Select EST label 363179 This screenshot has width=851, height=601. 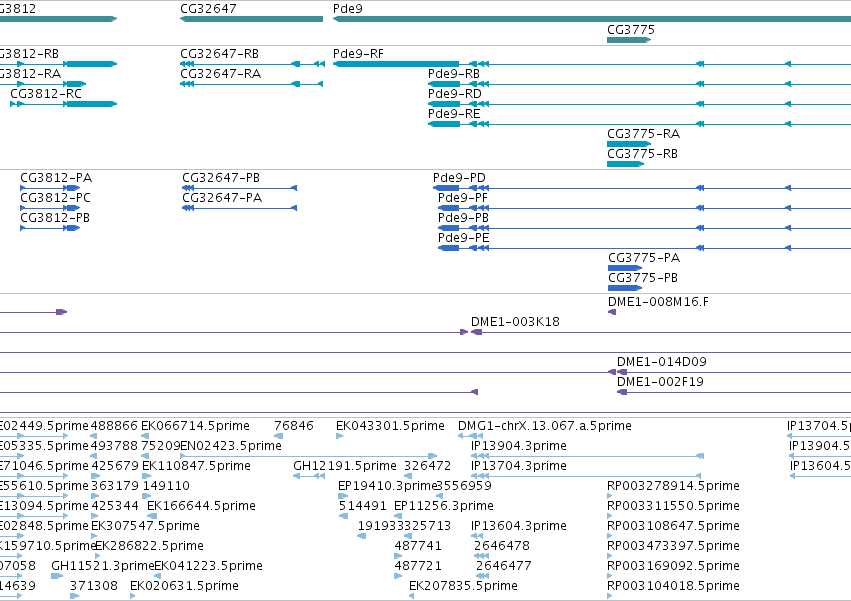coord(115,486)
